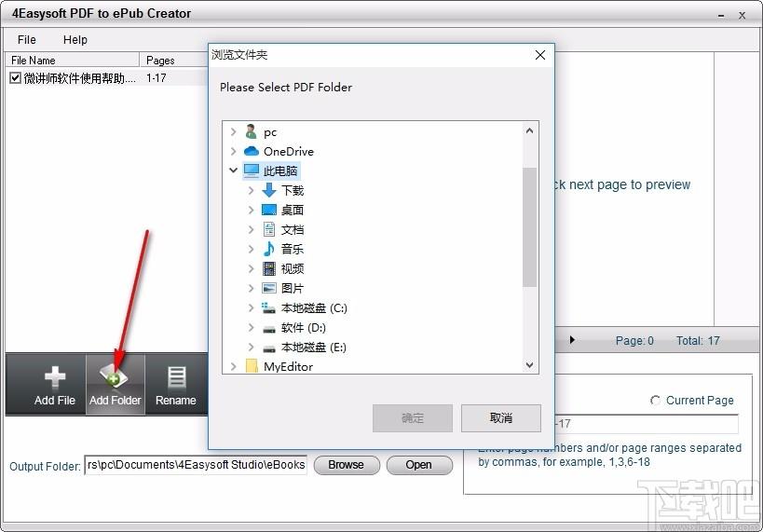Screen dimensions: 763x532
Task: Select the OneDrive cloud icon
Action: click(x=252, y=151)
